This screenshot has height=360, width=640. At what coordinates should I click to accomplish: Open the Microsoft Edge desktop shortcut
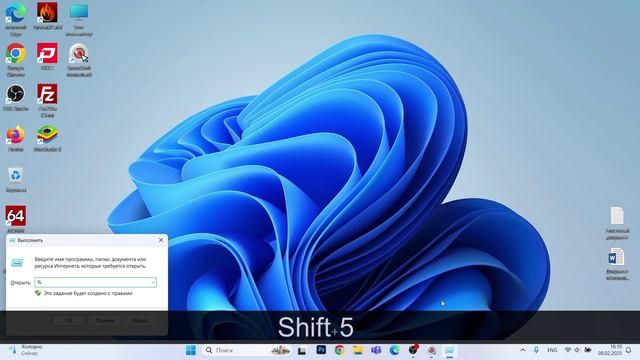click(x=16, y=18)
